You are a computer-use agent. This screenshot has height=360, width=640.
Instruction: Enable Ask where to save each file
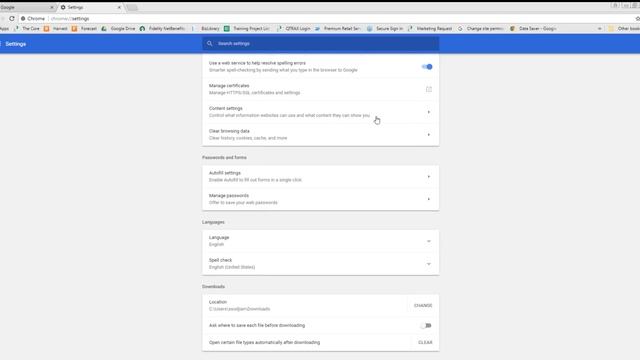point(426,325)
